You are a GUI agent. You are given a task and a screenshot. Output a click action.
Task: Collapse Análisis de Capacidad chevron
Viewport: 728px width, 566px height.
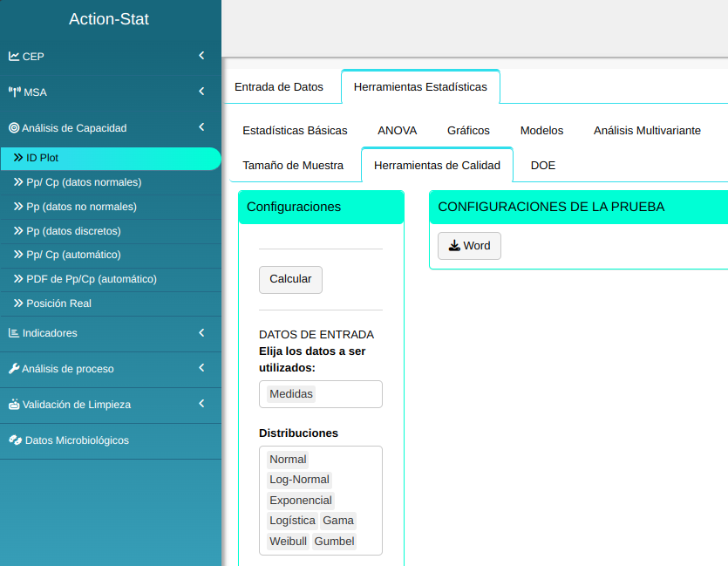[x=201, y=127]
